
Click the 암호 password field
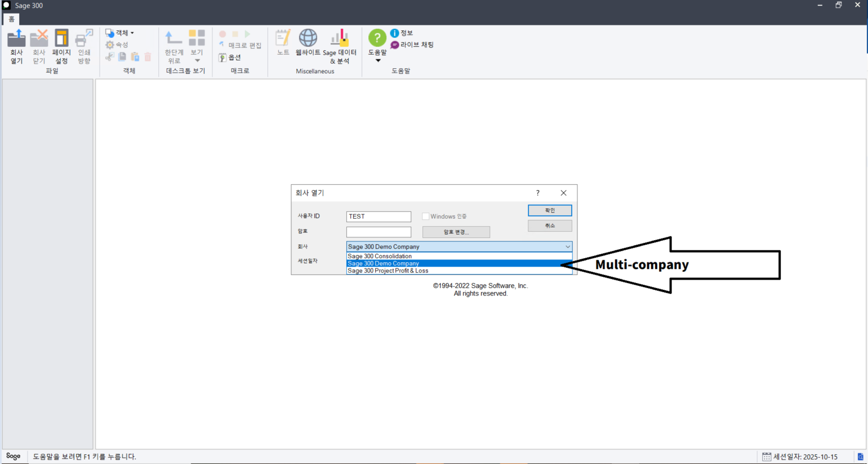pos(379,232)
